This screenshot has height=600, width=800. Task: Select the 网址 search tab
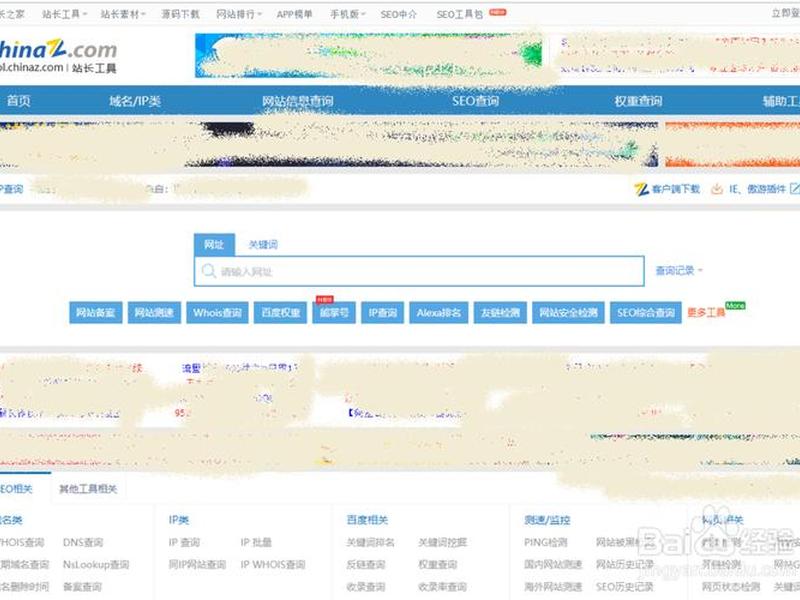214,245
